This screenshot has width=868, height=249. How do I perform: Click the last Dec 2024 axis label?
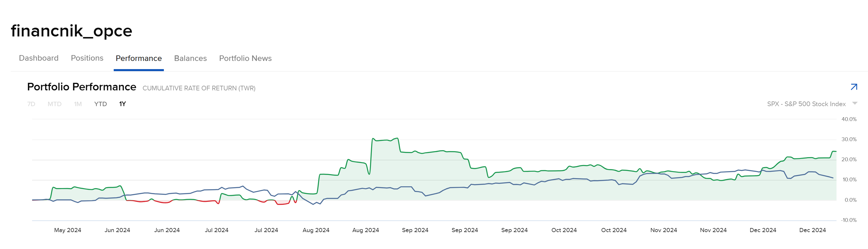point(812,230)
